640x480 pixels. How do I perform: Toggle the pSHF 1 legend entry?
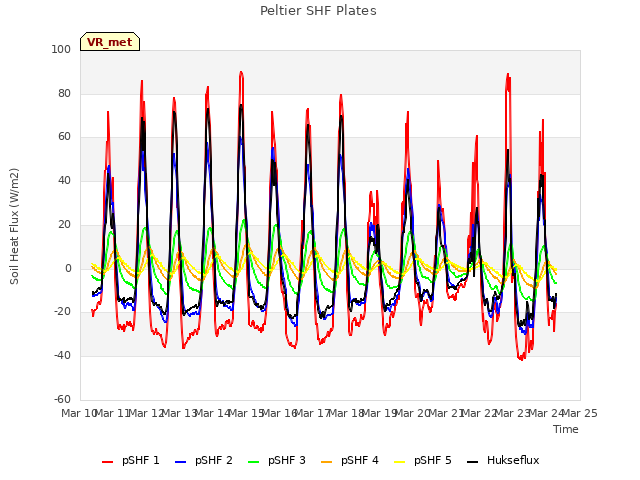click(x=131, y=460)
